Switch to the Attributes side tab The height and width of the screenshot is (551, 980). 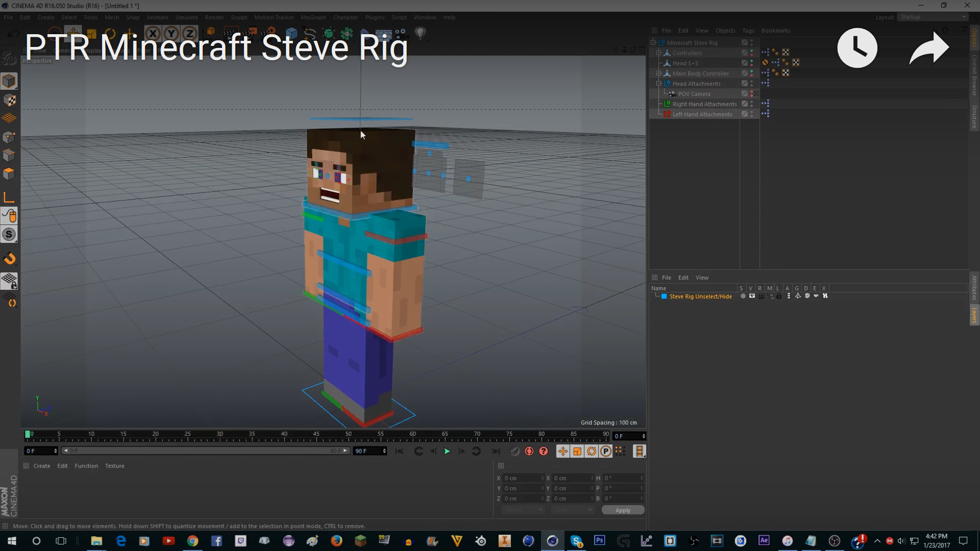974,287
